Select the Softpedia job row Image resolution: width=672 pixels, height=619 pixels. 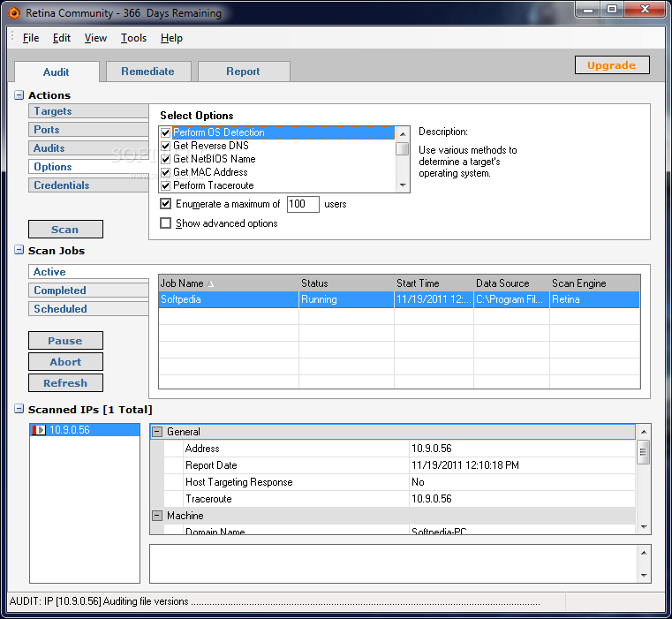(x=399, y=299)
